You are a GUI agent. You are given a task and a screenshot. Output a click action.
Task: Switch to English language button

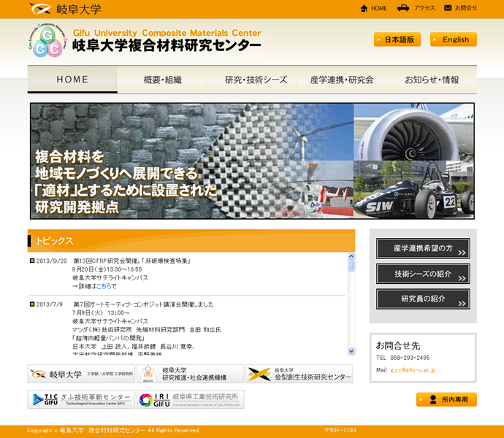453,39
